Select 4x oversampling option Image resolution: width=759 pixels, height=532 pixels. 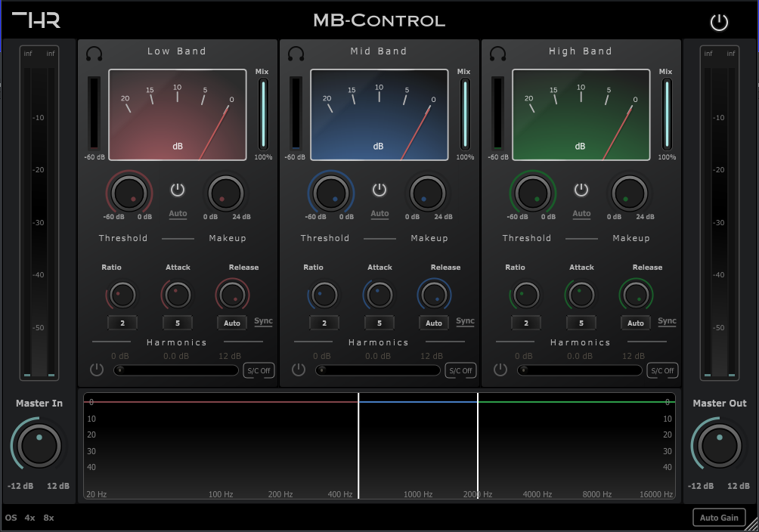pos(30,518)
